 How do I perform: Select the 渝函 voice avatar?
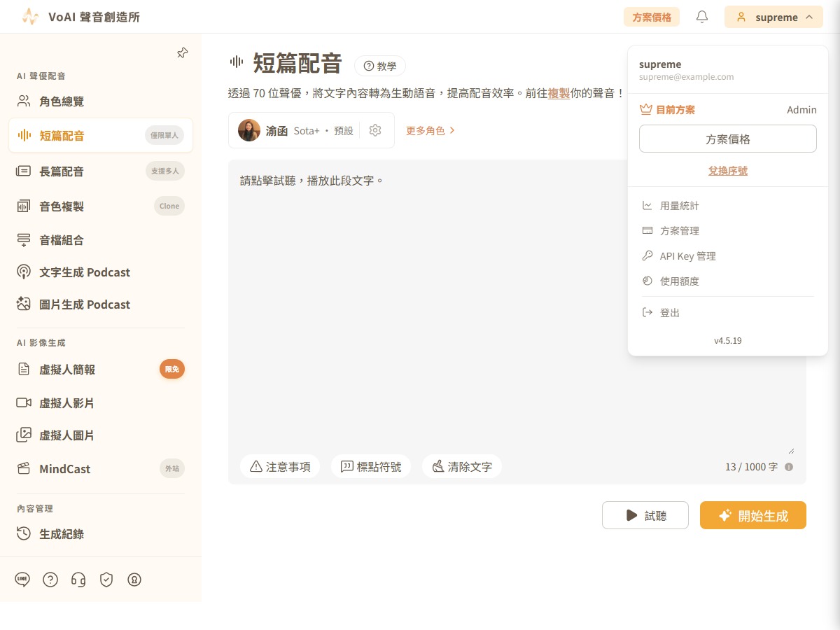point(249,130)
